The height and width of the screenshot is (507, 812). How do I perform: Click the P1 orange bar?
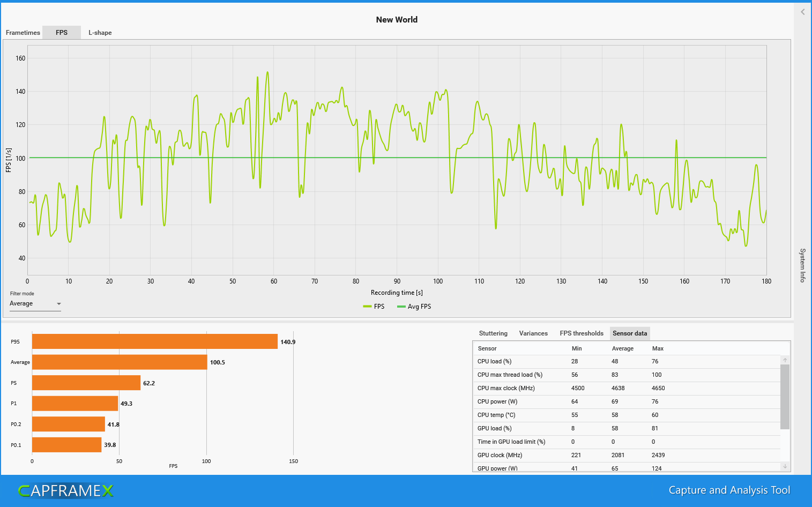(75, 404)
